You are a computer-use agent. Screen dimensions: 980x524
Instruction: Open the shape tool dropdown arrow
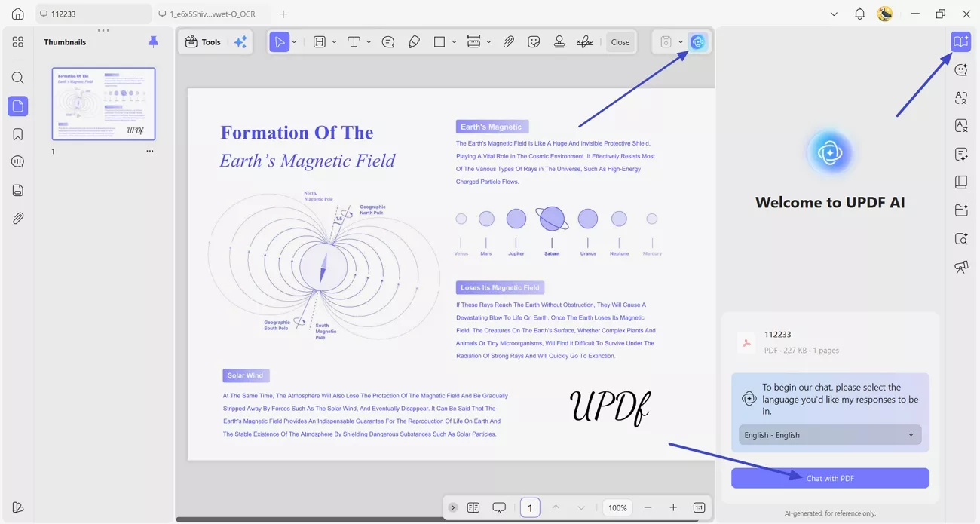coord(454,42)
